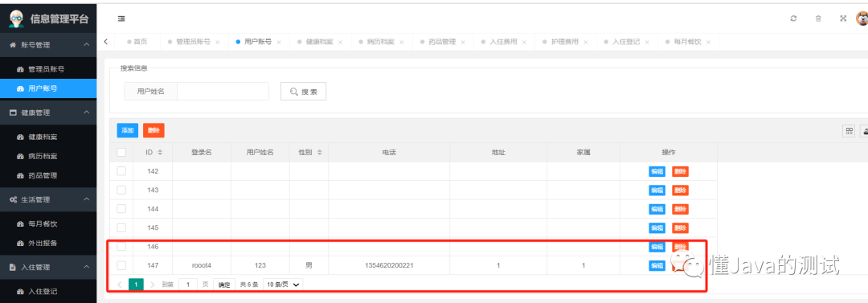Switch to the 入住费用 tab

point(504,42)
